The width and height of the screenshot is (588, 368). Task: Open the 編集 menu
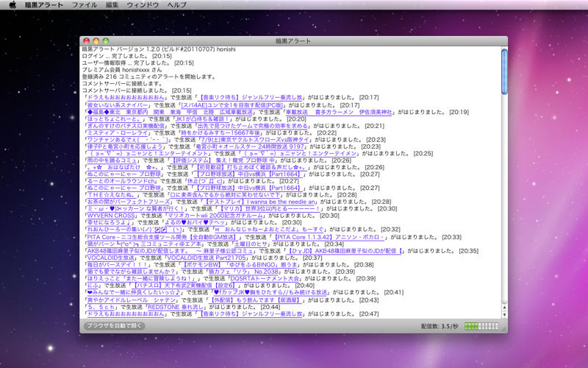point(112,5)
